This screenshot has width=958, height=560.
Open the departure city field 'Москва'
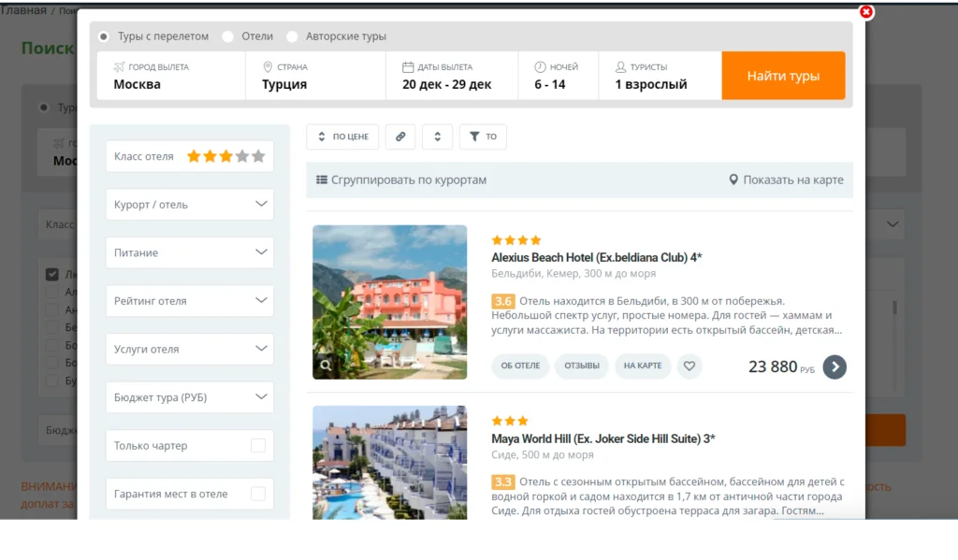pyautogui.click(x=171, y=76)
